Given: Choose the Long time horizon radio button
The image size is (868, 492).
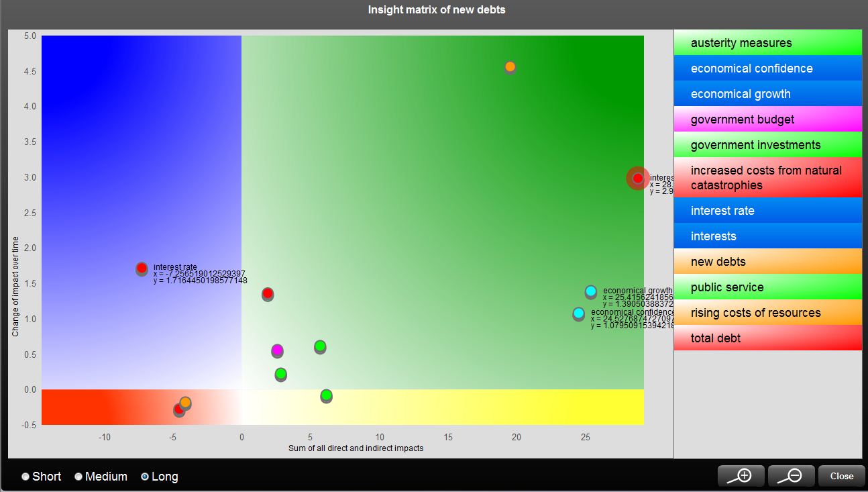Looking at the screenshot, I should 145,477.
